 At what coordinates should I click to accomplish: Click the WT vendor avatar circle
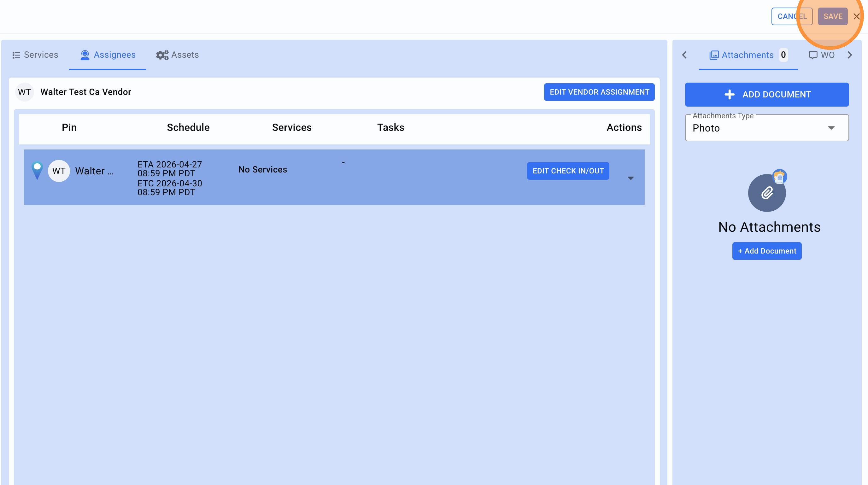point(25,92)
